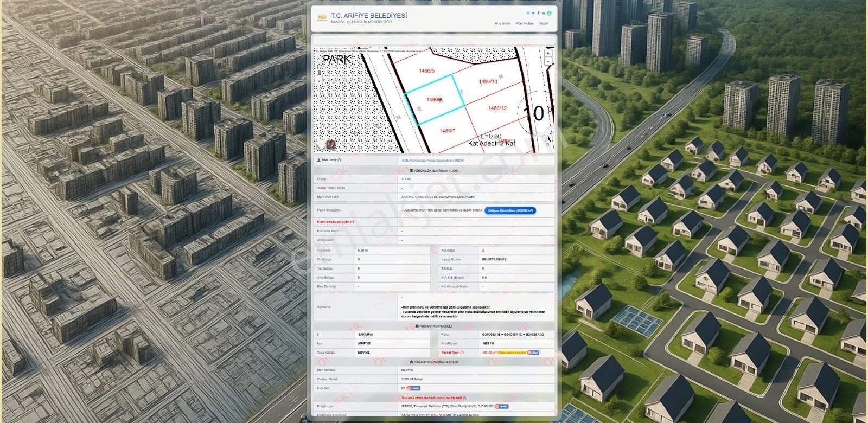
Task: Click the Bilgi badge beside Parsel Alanı
Action: [x=533, y=352]
